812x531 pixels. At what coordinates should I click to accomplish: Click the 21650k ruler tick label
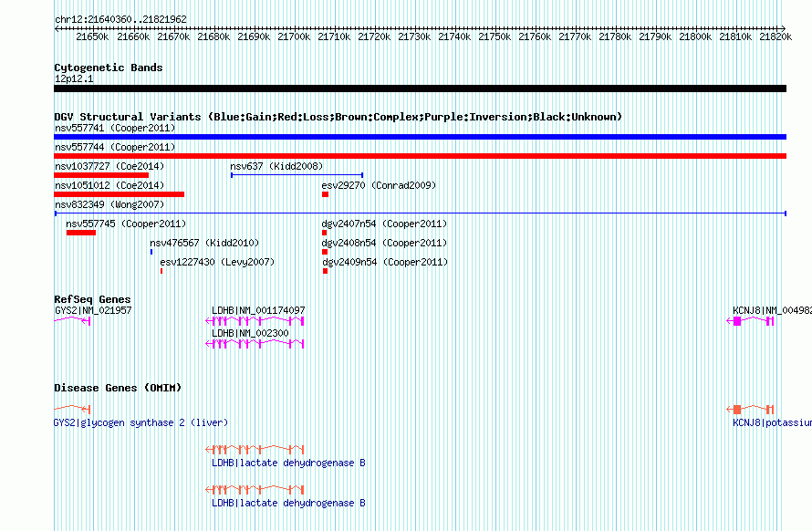click(92, 36)
